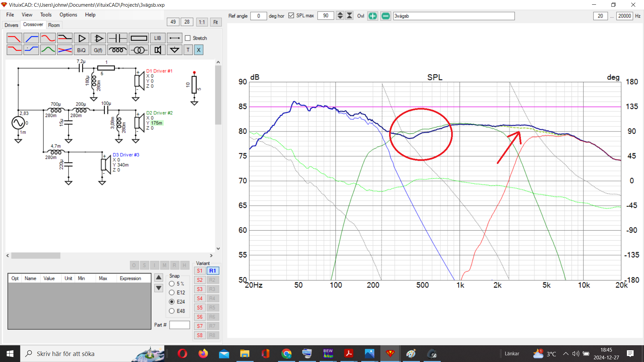644x362 pixels.
Task: Select the red-black stepped filter block in the top row
Action: click(64, 38)
